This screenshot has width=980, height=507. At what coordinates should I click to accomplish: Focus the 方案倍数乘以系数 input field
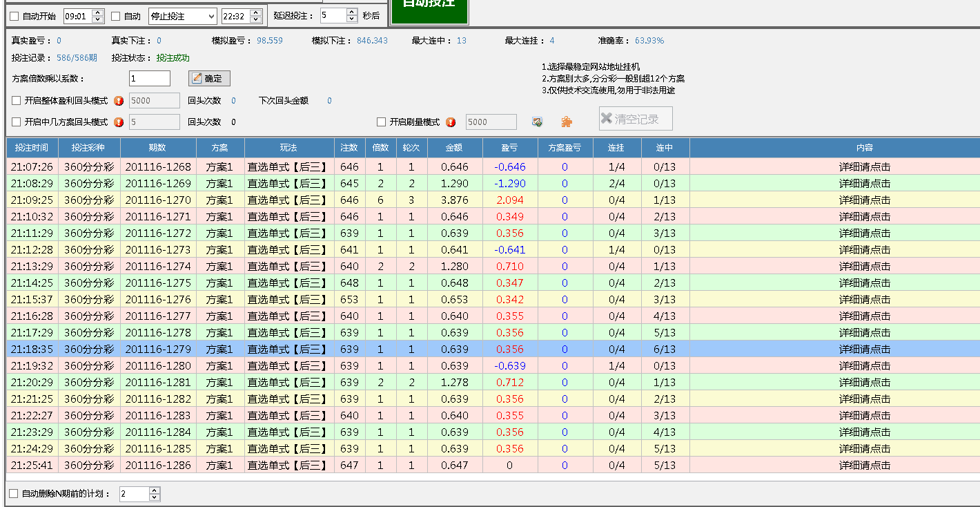[149, 79]
